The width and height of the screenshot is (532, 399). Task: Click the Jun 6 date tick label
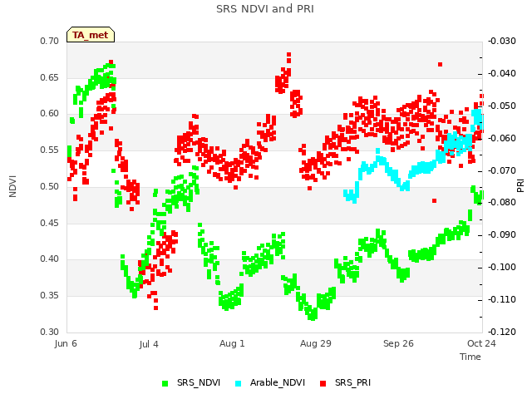[x=66, y=343]
